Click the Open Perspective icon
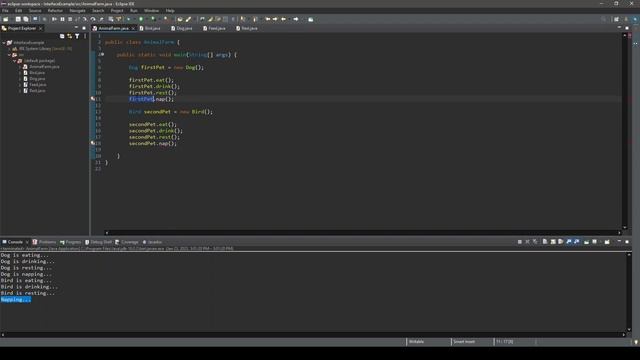 pyautogui.click(x=616, y=19)
